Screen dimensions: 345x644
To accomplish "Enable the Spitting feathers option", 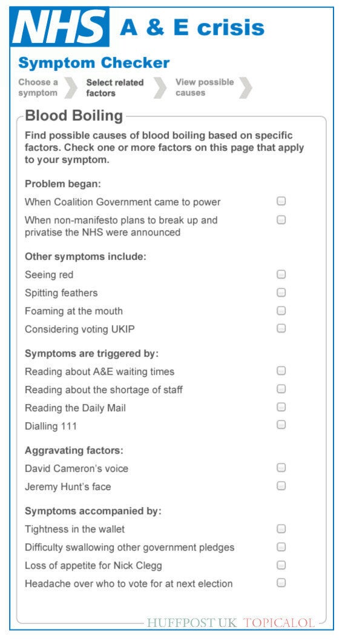I will click(281, 292).
